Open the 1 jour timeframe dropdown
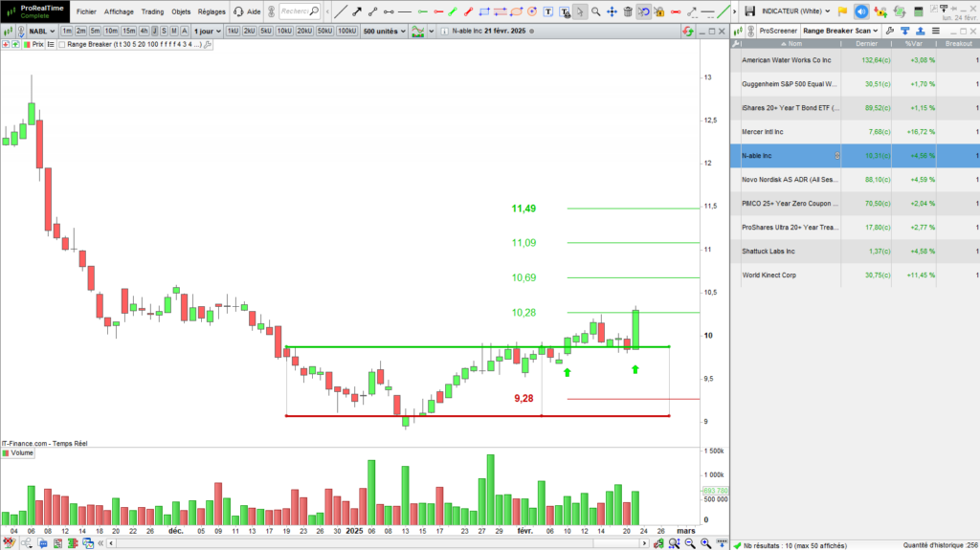 pos(207,31)
